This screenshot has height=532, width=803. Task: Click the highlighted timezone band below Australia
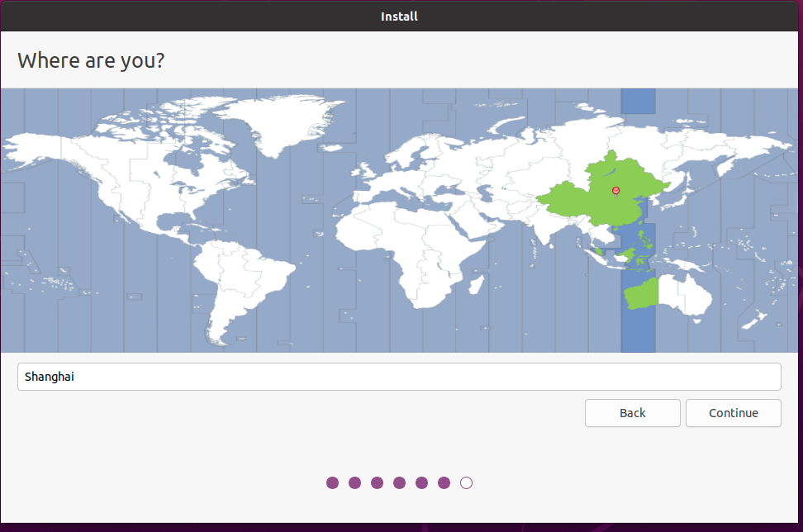pos(637,335)
